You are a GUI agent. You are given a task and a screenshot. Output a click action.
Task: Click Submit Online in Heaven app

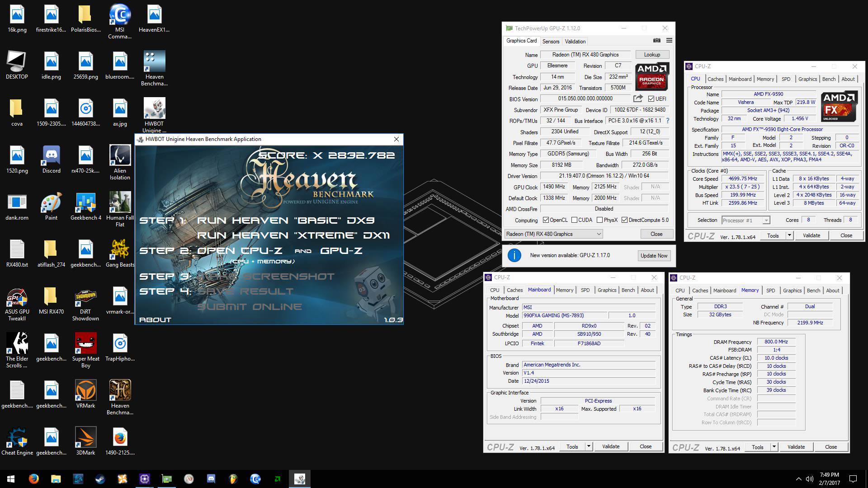[250, 307]
